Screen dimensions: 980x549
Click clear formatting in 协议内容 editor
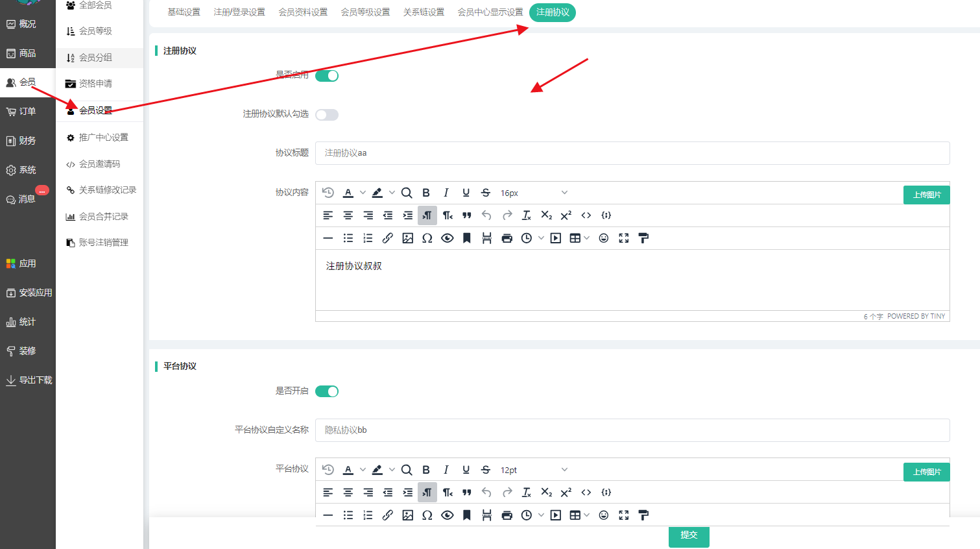click(527, 215)
